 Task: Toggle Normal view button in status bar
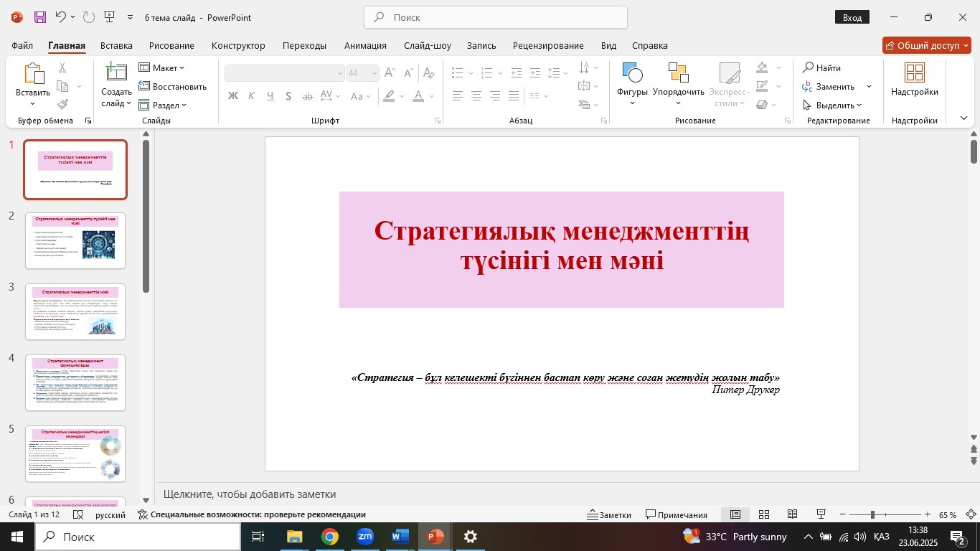pos(735,514)
